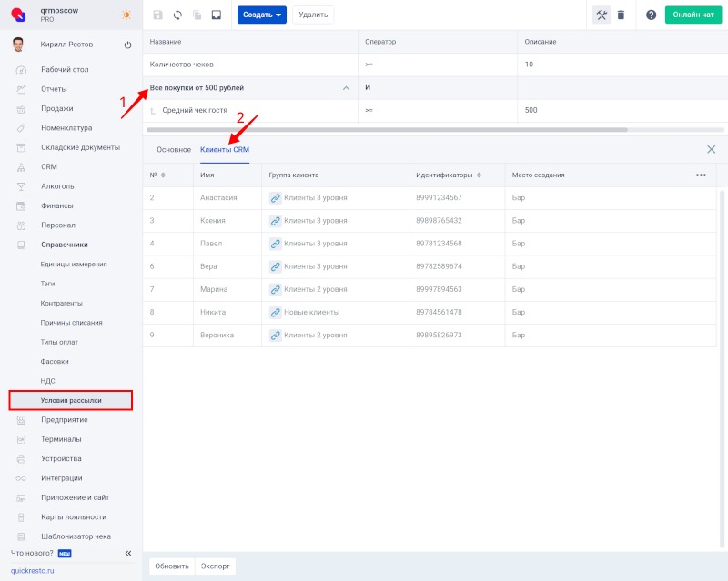Click the Устройства printer icon
728x581 pixels.
click(21, 459)
